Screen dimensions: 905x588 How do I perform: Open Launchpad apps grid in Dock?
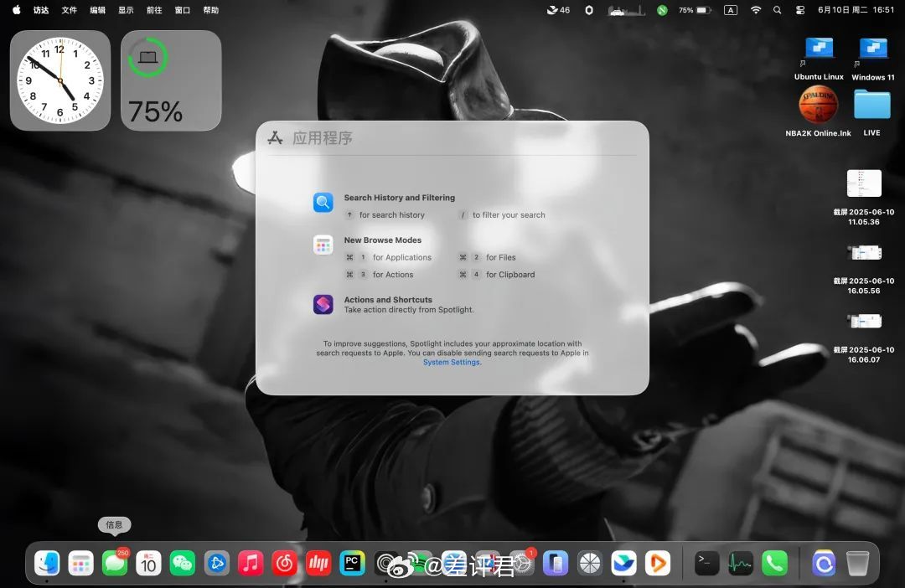point(80,563)
